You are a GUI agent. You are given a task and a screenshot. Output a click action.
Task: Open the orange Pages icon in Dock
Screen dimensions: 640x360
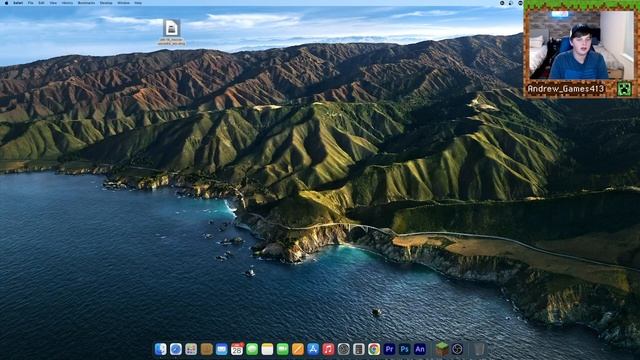coord(298,349)
